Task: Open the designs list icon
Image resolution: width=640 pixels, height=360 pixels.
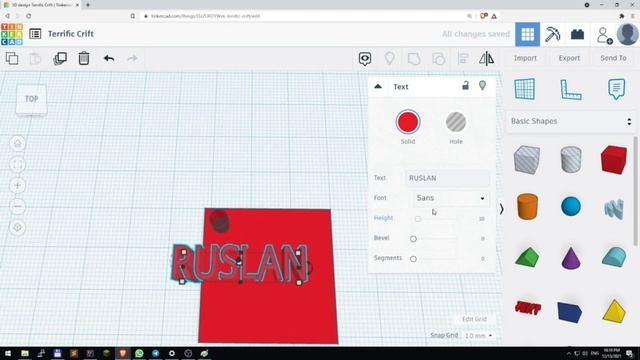Action: 35,34
